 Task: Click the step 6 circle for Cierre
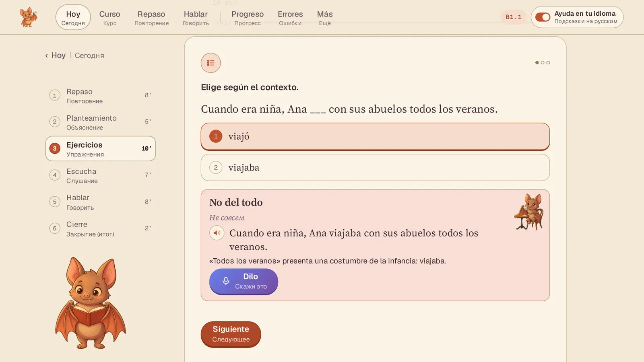[x=55, y=228]
